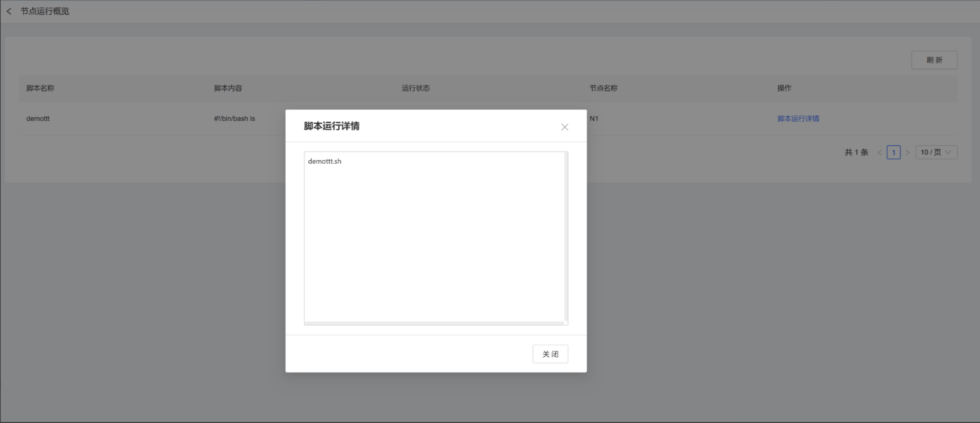Click the 节点名称 column header
This screenshot has width=980, height=423.
(x=603, y=88)
